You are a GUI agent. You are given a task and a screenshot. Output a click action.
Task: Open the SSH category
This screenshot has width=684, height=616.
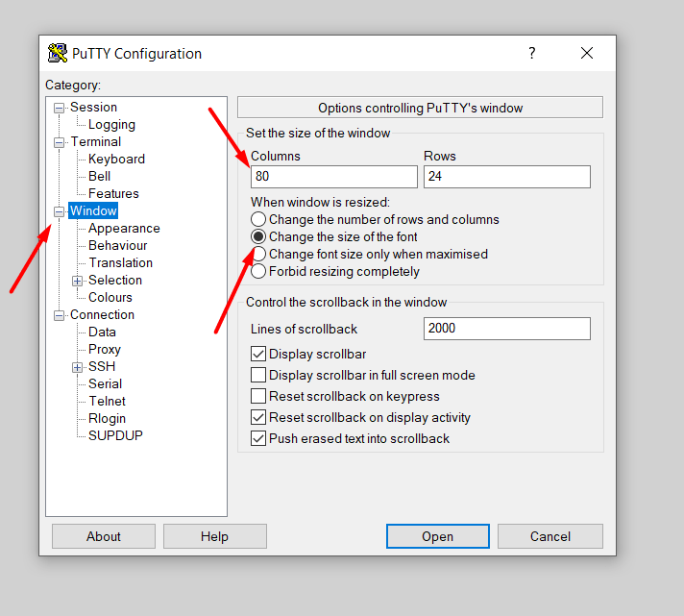coord(102,366)
